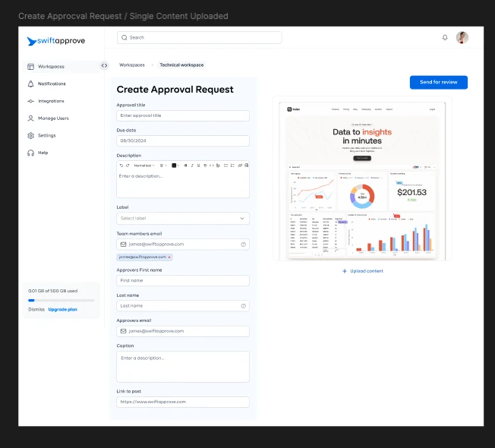The height and width of the screenshot is (448, 495).
Task: Click the storage usage progress bar
Action: [x=61, y=300]
